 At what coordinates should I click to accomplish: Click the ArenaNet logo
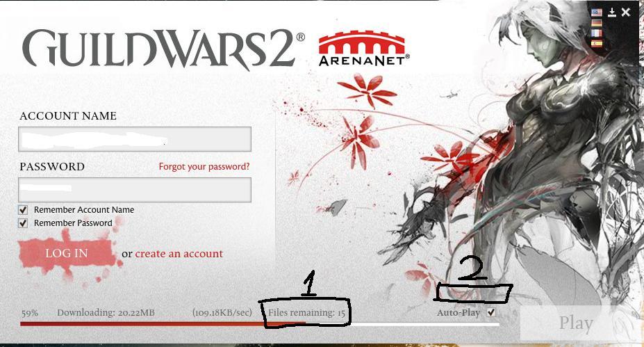click(364, 49)
